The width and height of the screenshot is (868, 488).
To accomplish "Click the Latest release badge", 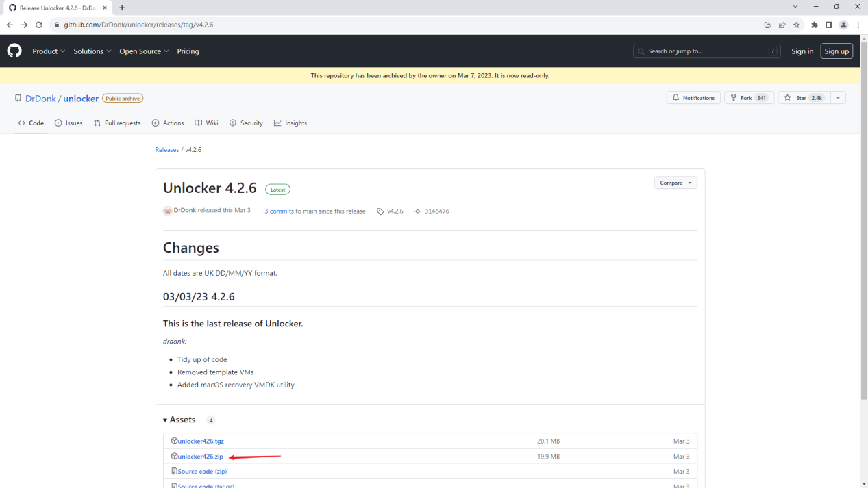I will pos(277,190).
